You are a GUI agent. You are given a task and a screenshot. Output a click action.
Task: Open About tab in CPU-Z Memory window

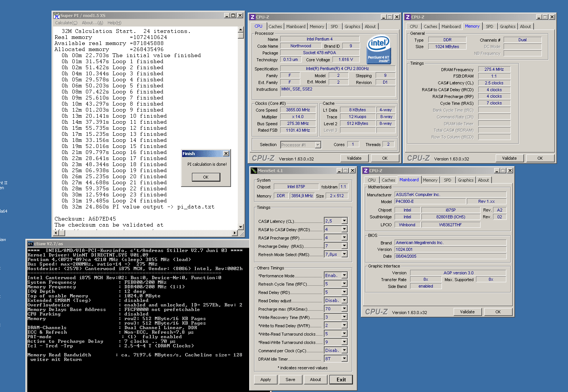click(x=526, y=26)
